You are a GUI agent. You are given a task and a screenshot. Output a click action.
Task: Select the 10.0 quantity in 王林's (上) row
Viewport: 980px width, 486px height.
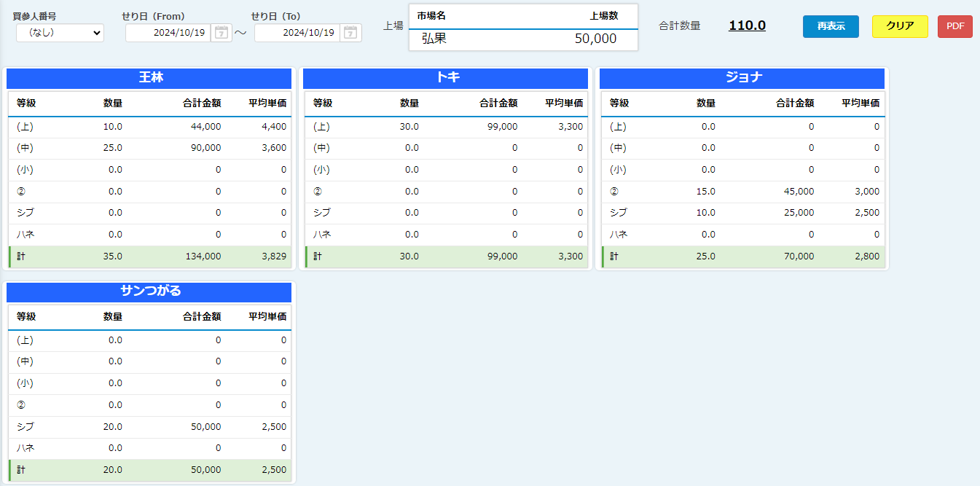point(113,127)
